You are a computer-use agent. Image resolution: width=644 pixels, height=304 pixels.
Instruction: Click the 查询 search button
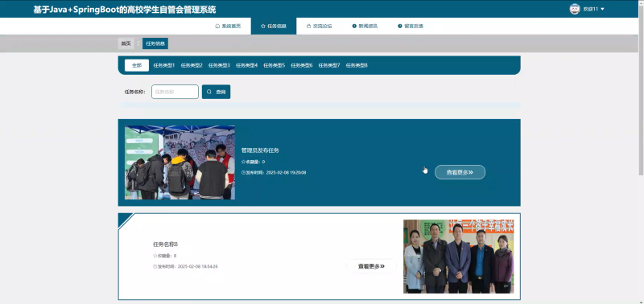(x=216, y=92)
